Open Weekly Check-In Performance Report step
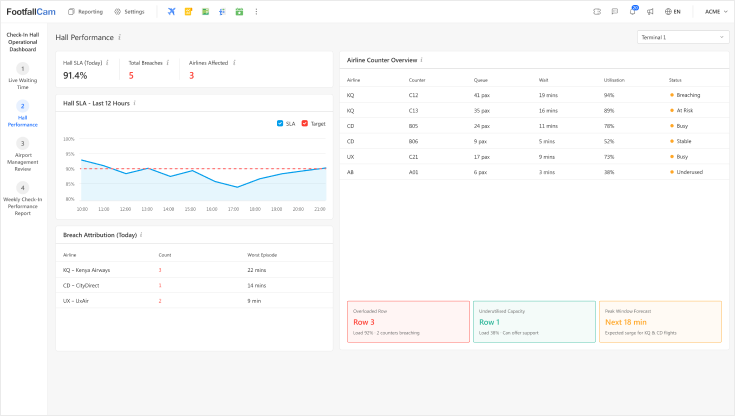 click(23, 197)
